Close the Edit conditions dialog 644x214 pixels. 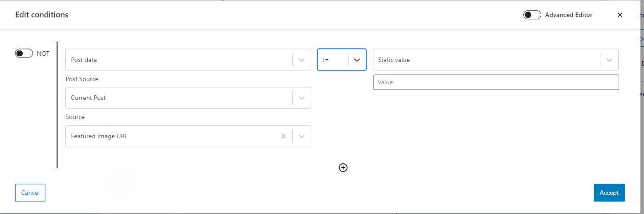click(x=620, y=15)
